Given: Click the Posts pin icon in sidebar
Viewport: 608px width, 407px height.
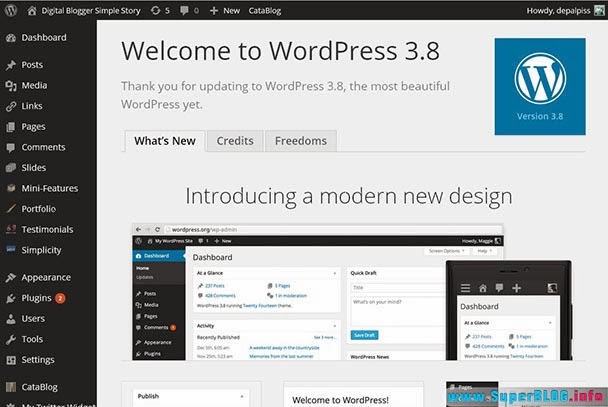Looking at the screenshot, I should tap(11, 65).
